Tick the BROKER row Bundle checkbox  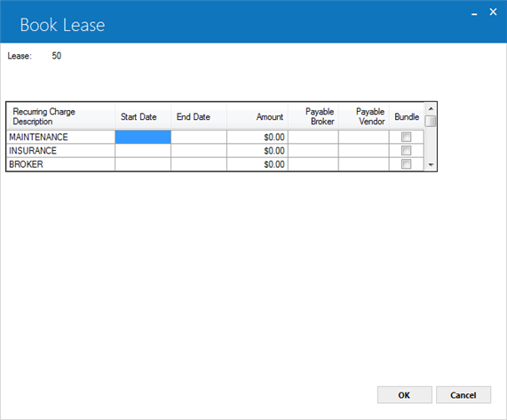[406, 164]
